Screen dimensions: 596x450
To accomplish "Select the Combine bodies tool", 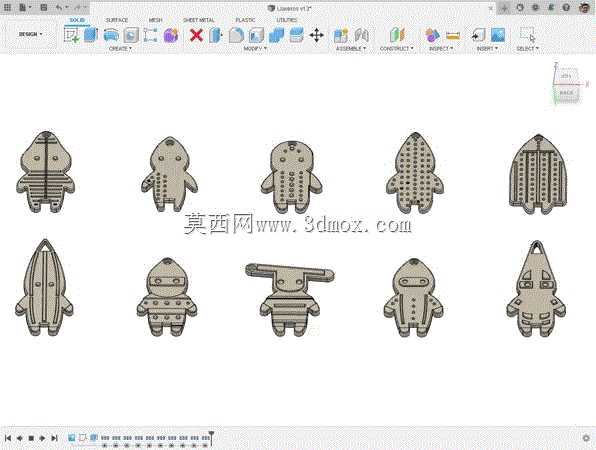I will [276, 35].
